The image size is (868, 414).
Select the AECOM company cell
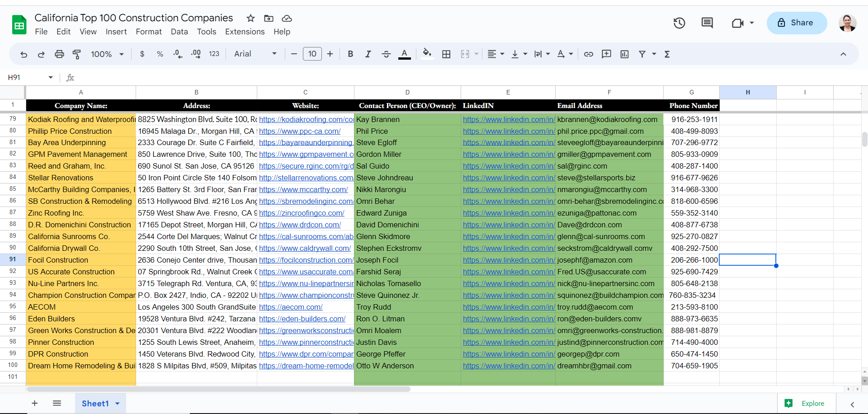pos(81,307)
